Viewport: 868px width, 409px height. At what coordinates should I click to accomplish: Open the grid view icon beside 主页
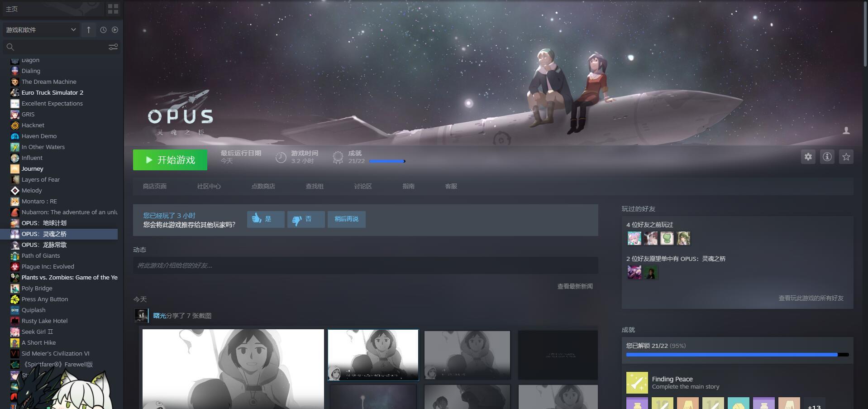(113, 9)
